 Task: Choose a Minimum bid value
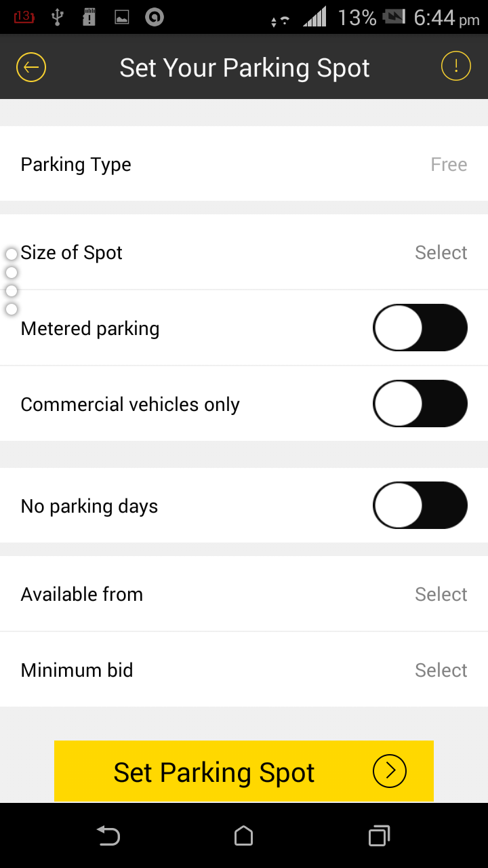(x=441, y=671)
